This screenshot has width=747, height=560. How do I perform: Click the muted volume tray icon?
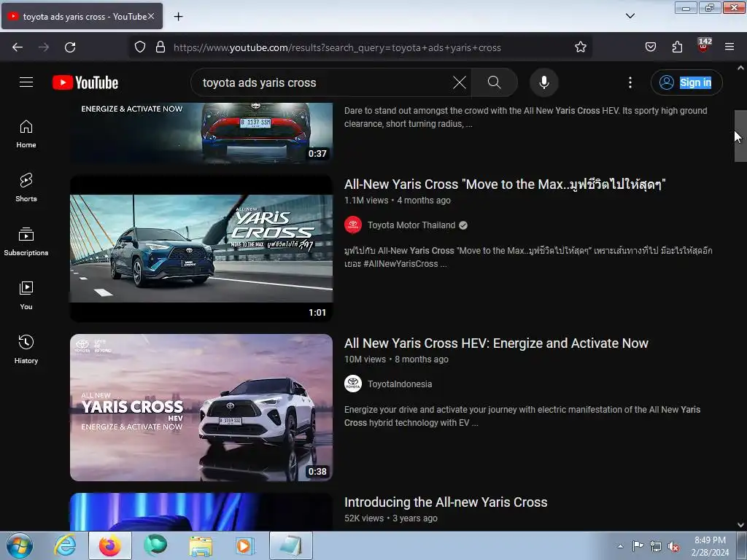point(673,547)
